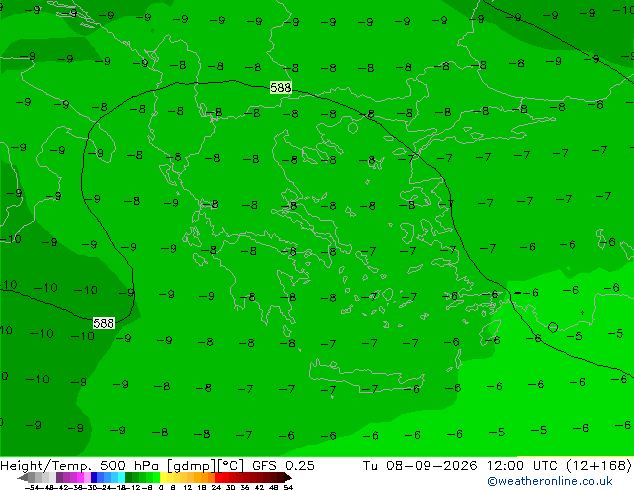Image resolution: width=634 pixels, height=490 pixels.
Task: Click the '(12+168)' forecast hour label
Action: click(x=599, y=465)
